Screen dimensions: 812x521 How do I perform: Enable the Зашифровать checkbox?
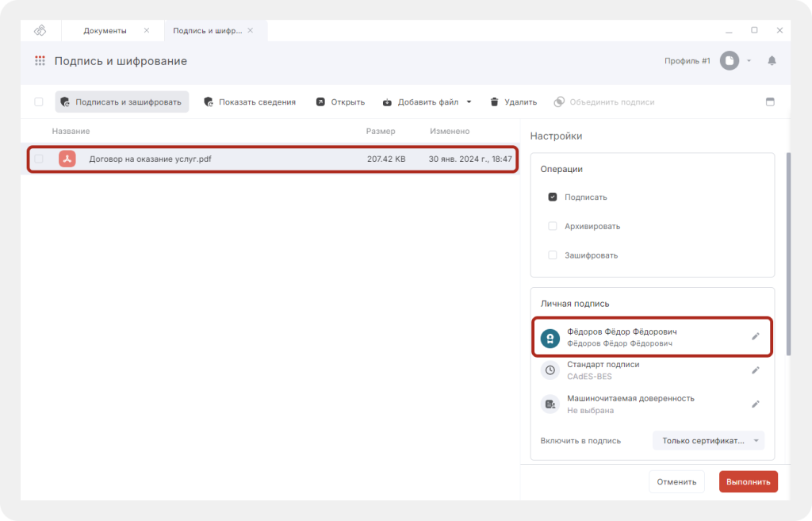pos(553,255)
